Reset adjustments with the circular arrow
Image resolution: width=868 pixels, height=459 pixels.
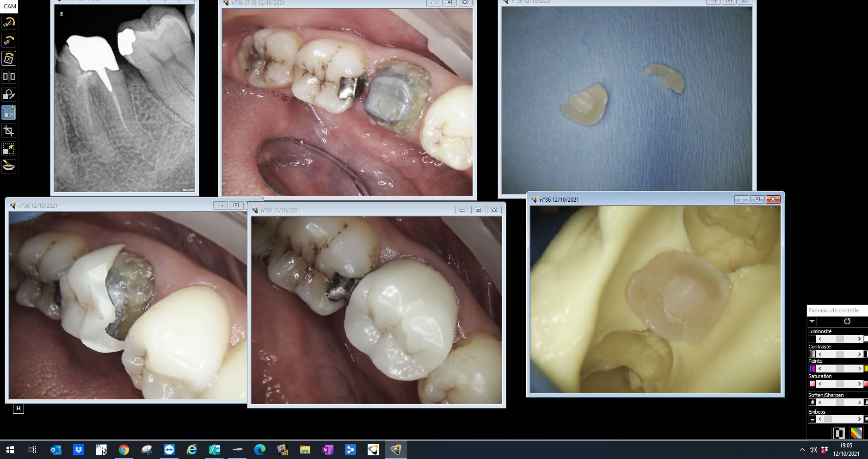click(847, 321)
